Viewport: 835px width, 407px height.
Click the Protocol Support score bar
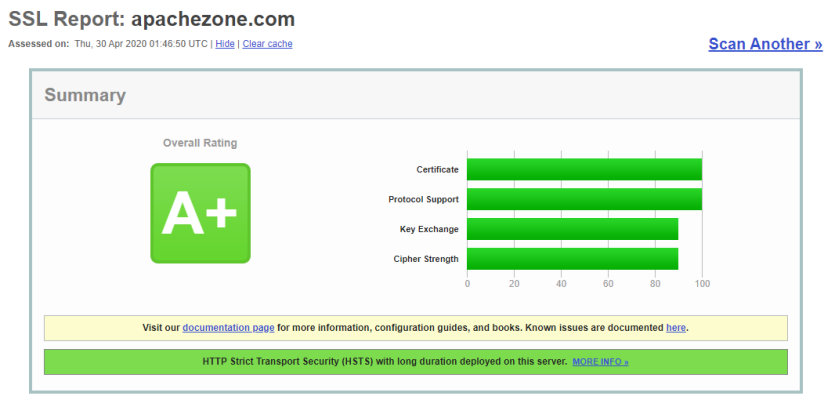tap(584, 199)
